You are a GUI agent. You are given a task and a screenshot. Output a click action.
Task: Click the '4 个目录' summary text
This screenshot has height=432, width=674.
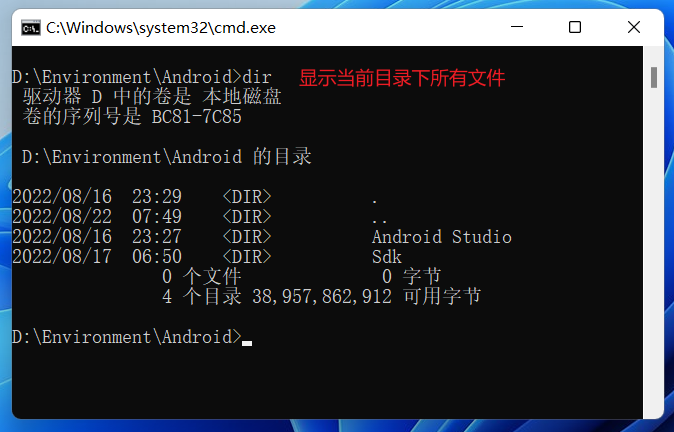(202, 297)
